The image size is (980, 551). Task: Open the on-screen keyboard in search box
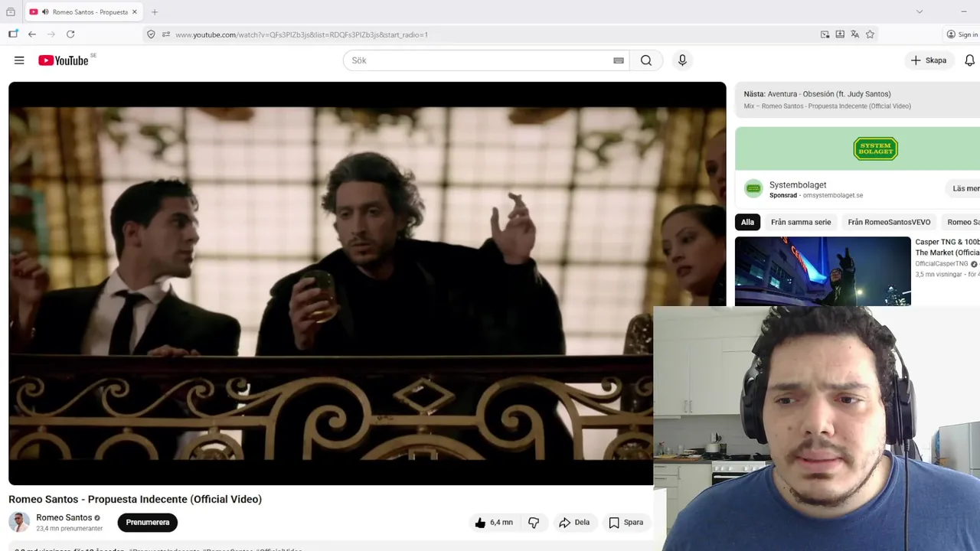click(619, 60)
